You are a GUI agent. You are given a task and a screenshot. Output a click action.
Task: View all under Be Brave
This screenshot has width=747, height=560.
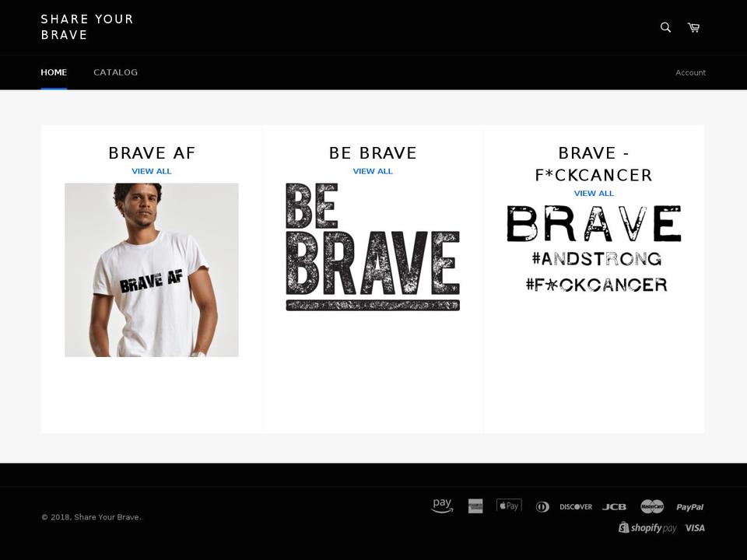pos(373,171)
